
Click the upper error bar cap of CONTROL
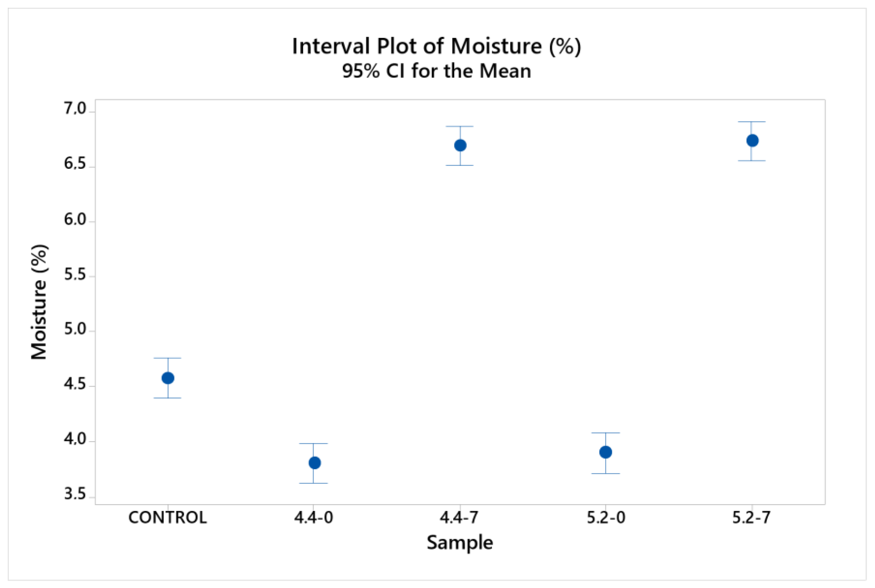167,358
